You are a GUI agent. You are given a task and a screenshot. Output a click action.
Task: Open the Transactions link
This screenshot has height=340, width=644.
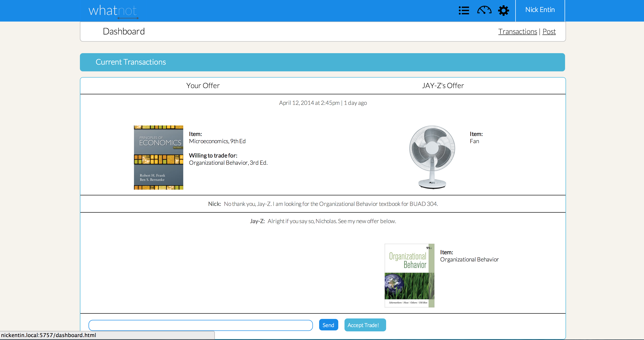517,32
